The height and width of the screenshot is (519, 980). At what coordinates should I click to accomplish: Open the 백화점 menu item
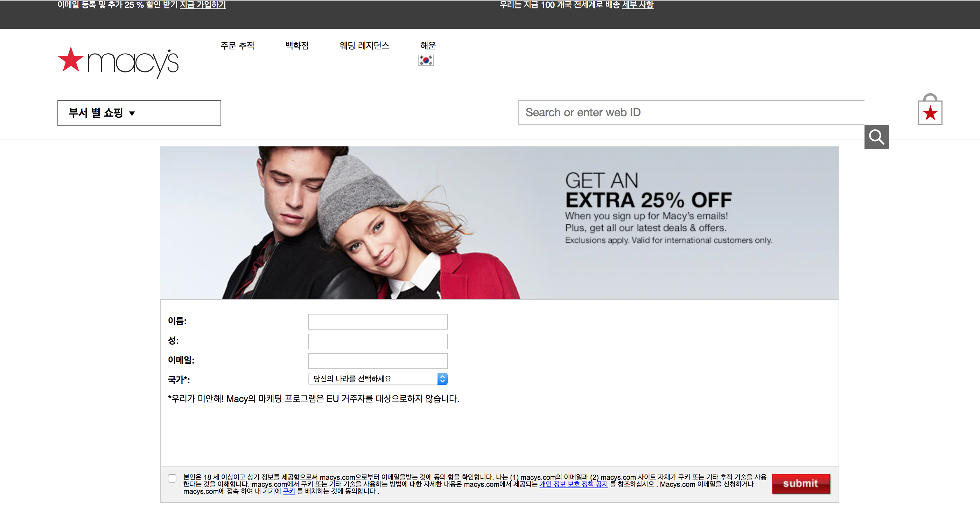tap(297, 46)
